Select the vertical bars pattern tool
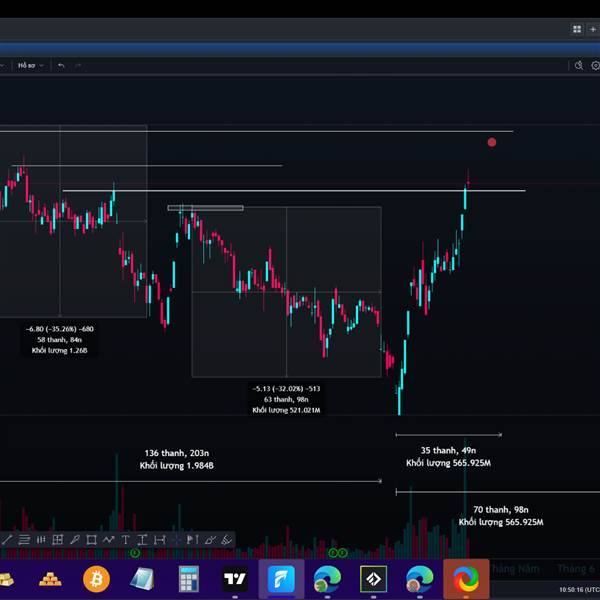Viewport: 600px width, 600px height. point(41,540)
